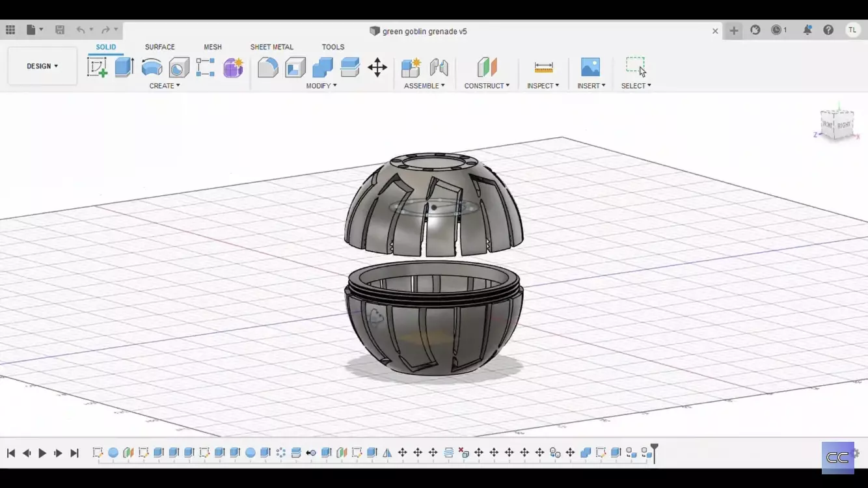Jump to the timeline end
Viewport: 868px width, 488px height.
(x=74, y=453)
